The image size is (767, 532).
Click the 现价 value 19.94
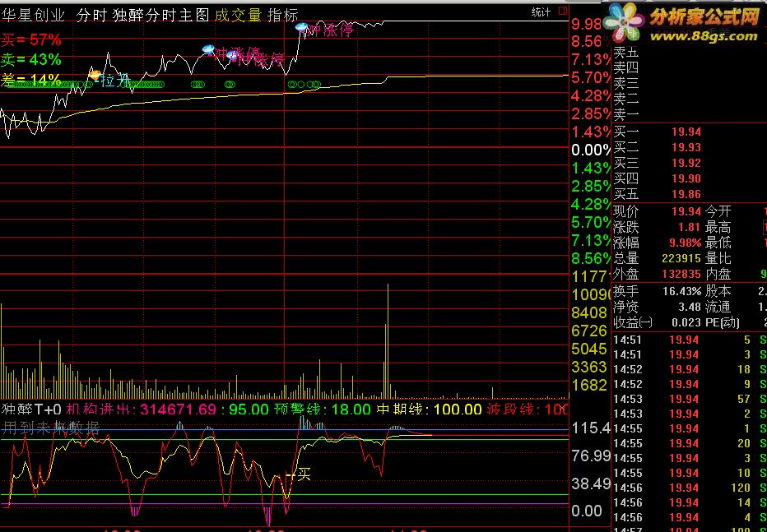tap(686, 211)
